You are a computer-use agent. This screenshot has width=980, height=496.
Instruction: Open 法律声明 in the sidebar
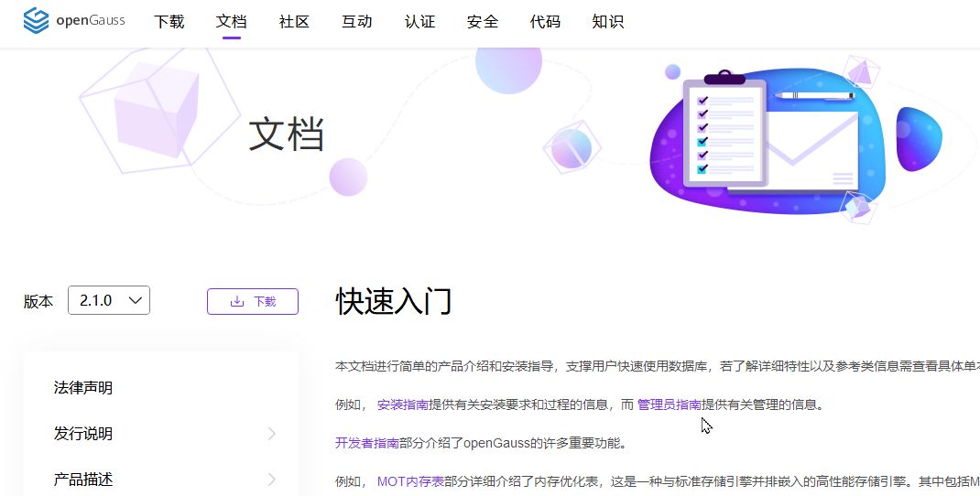(83, 388)
